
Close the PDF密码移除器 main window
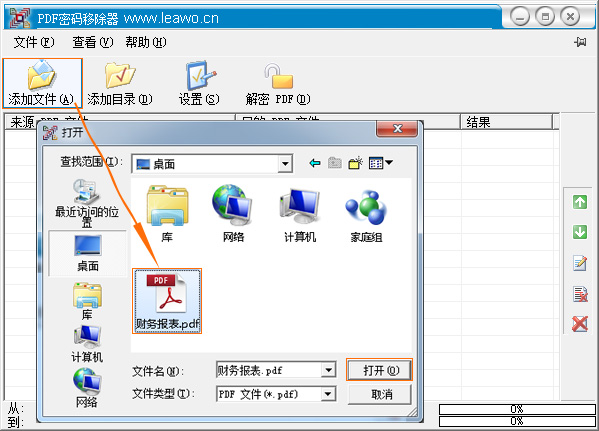click(570, 17)
